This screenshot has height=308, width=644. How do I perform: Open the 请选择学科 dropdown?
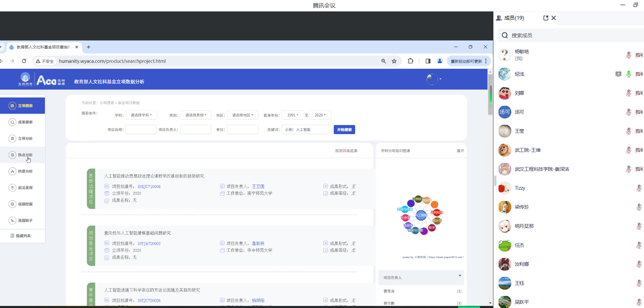pos(141,115)
